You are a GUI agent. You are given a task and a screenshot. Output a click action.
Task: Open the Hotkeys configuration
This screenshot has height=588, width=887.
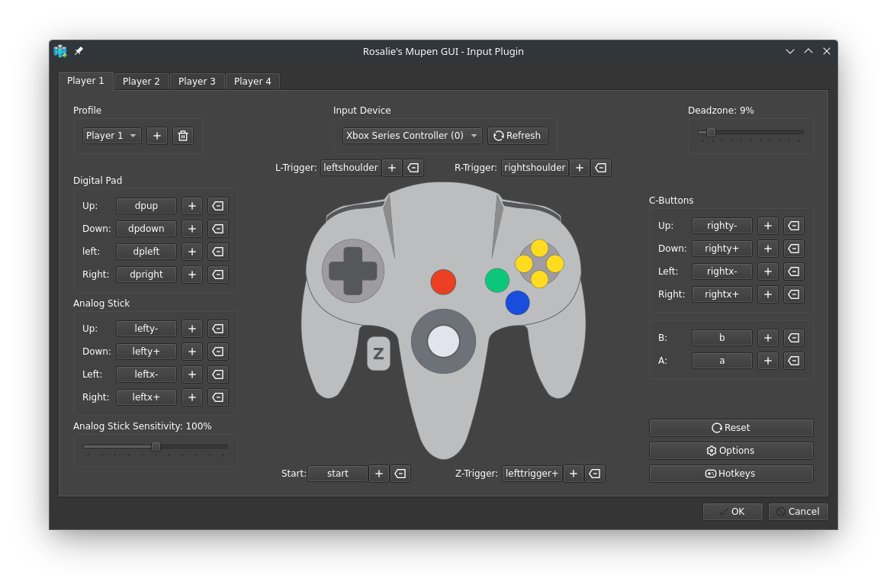[731, 474]
